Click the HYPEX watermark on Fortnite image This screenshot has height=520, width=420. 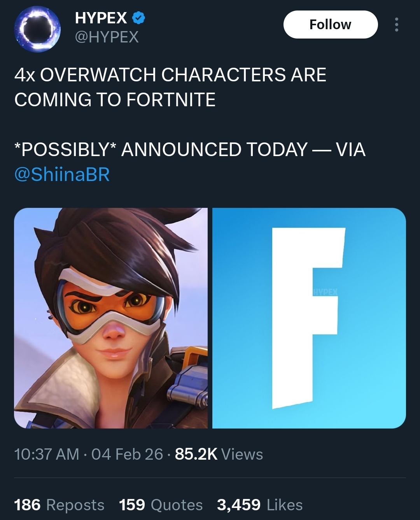[x=326, y=292]
